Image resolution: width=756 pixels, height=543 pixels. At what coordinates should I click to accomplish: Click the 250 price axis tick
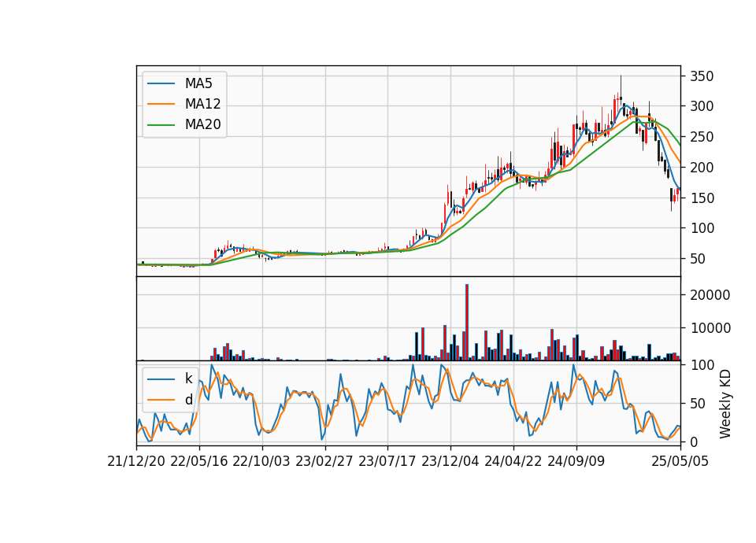click(x=702, y=137)
